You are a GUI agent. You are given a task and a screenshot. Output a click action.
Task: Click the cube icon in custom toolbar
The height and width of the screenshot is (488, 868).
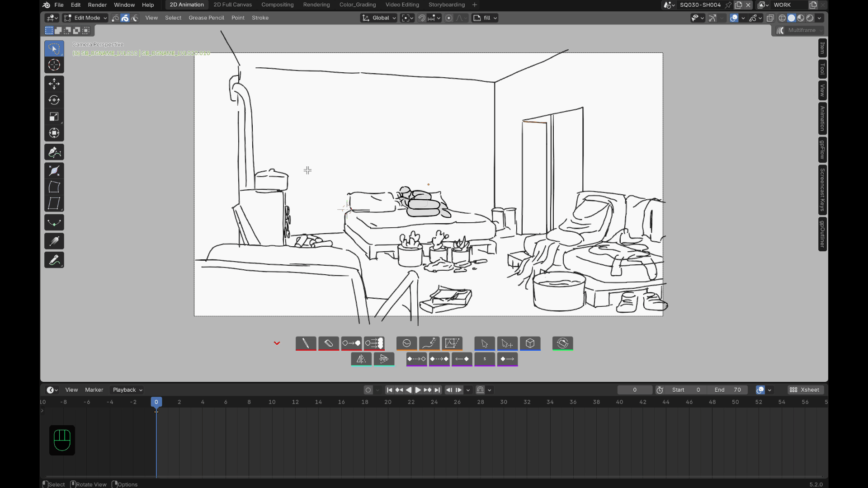[x=530, y=343]
